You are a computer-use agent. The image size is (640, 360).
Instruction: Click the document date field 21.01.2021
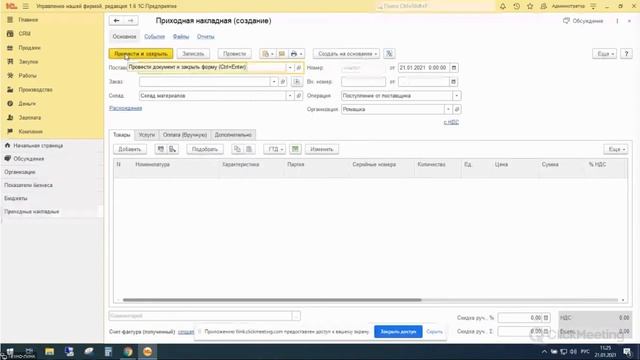(424, 68)
